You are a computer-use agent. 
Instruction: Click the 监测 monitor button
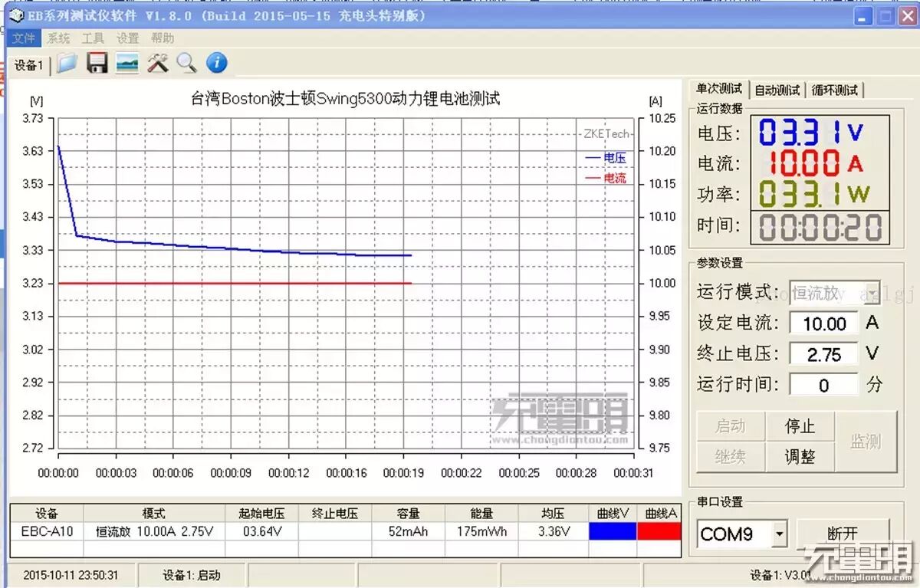[866, 442]
